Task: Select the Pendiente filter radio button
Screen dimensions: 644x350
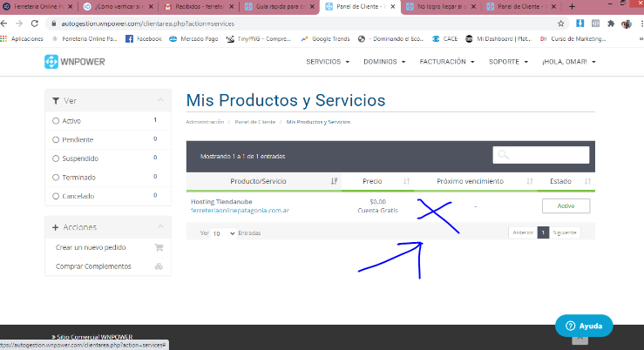Action: (x=57, y=139)
